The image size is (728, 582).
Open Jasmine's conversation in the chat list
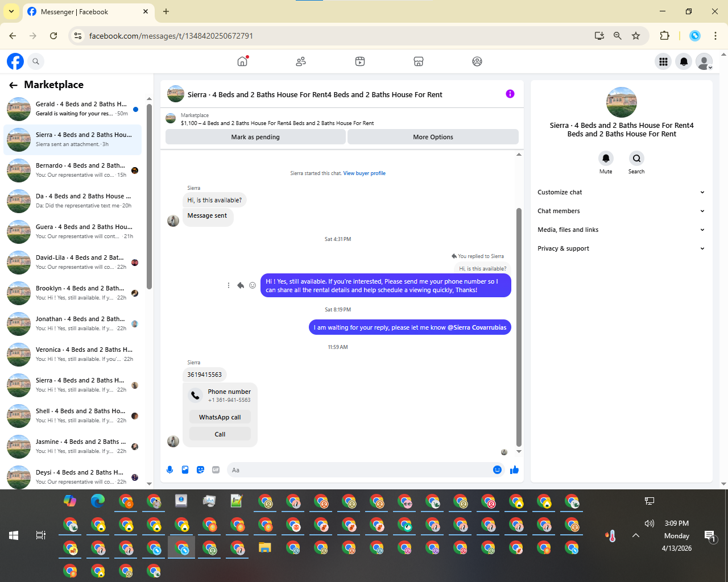73,447
